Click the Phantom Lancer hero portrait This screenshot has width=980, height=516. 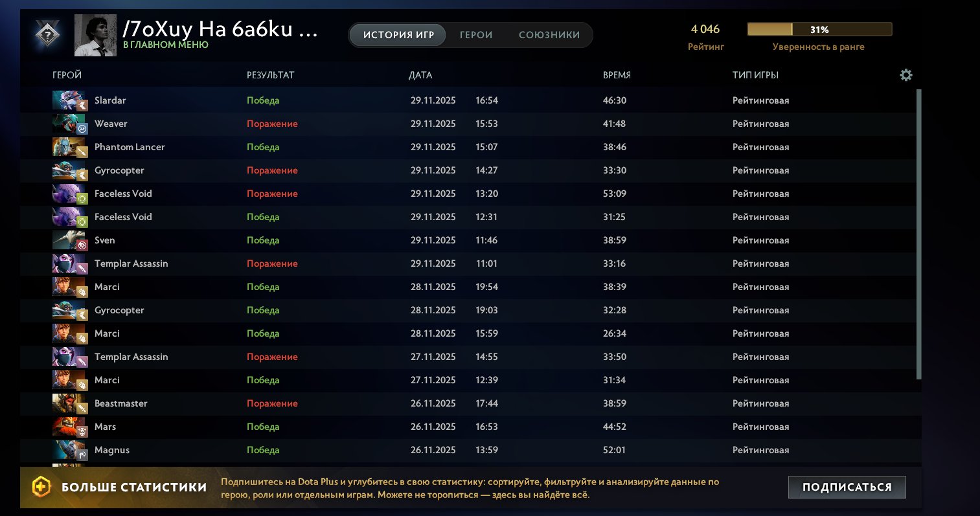pos(69,147)
